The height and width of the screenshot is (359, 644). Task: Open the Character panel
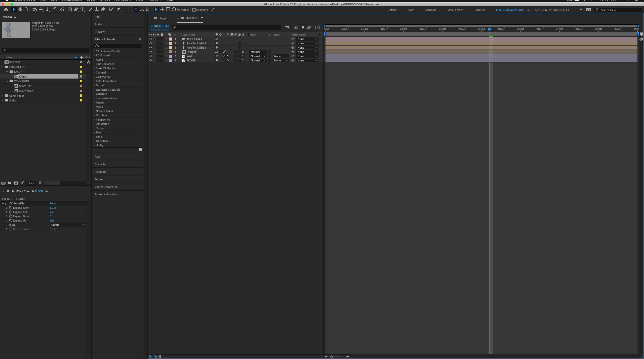click(101, 164)
